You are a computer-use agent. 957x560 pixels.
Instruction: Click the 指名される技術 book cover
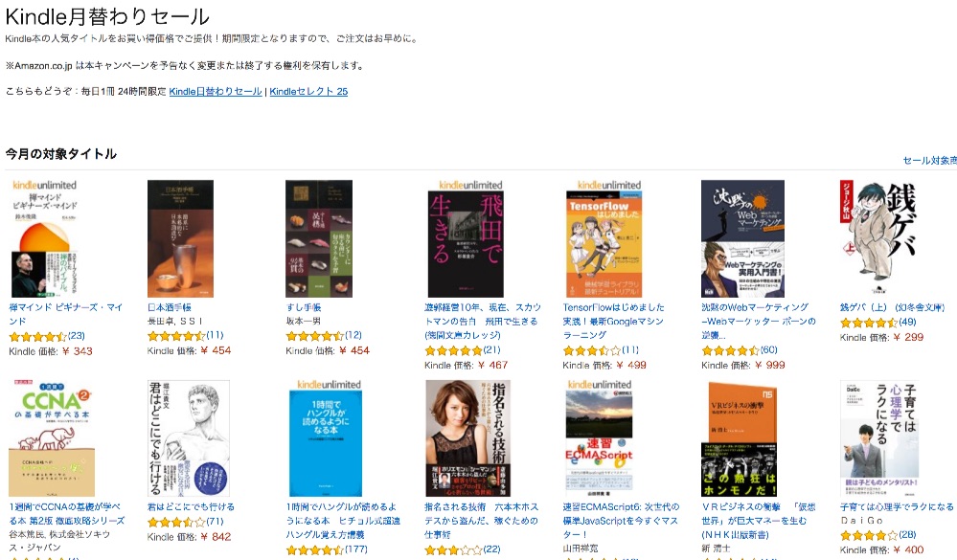467,438
